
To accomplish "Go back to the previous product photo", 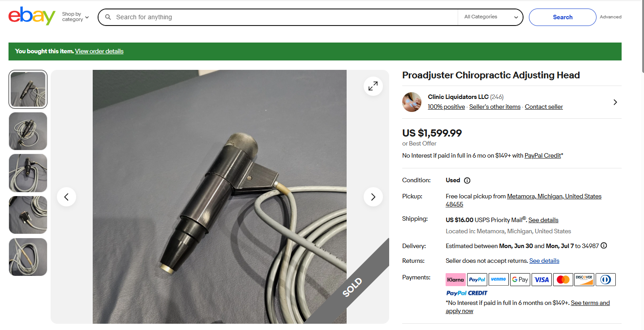I will point(66,197).
